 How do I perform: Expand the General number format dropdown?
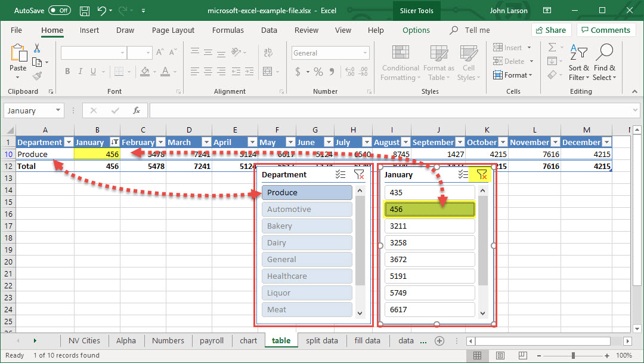pos(366,53)
